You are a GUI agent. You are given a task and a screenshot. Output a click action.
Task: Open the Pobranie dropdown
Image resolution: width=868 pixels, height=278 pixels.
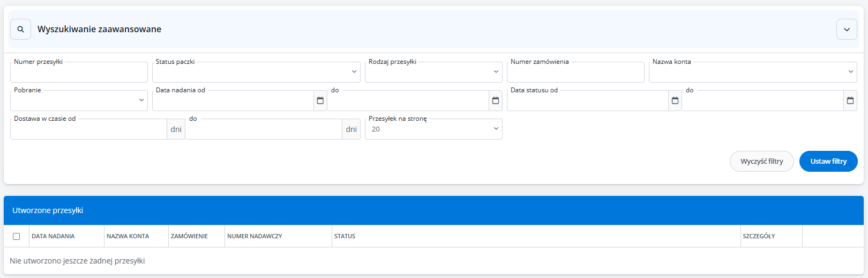tap(79, 100)
